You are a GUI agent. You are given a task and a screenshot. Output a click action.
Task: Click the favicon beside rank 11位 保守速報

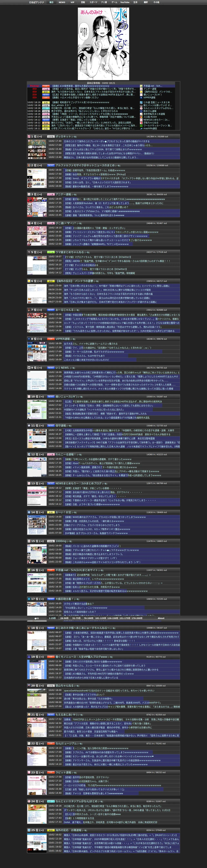pyautogui.click(x=29, y=425)
